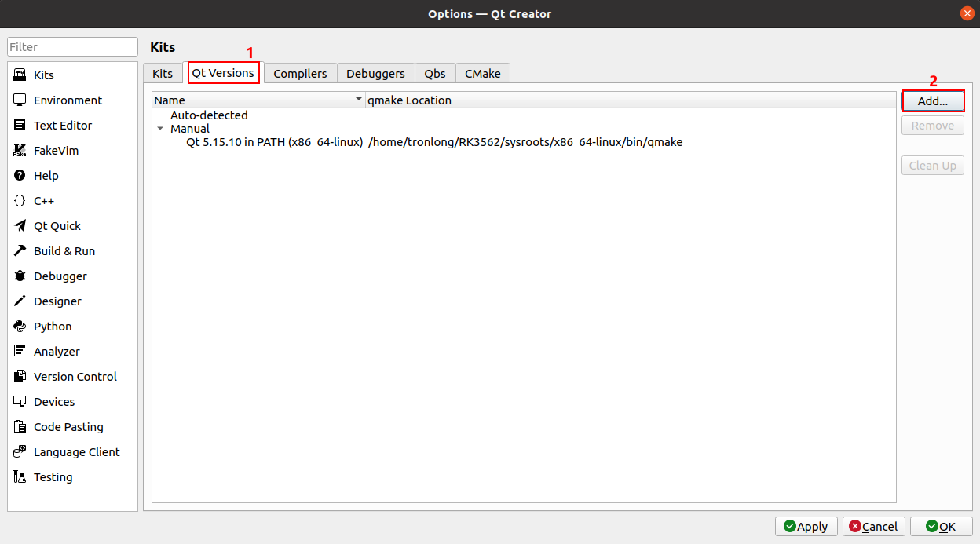
Task: Open the Testing flask icon
Action: [20, 477]
